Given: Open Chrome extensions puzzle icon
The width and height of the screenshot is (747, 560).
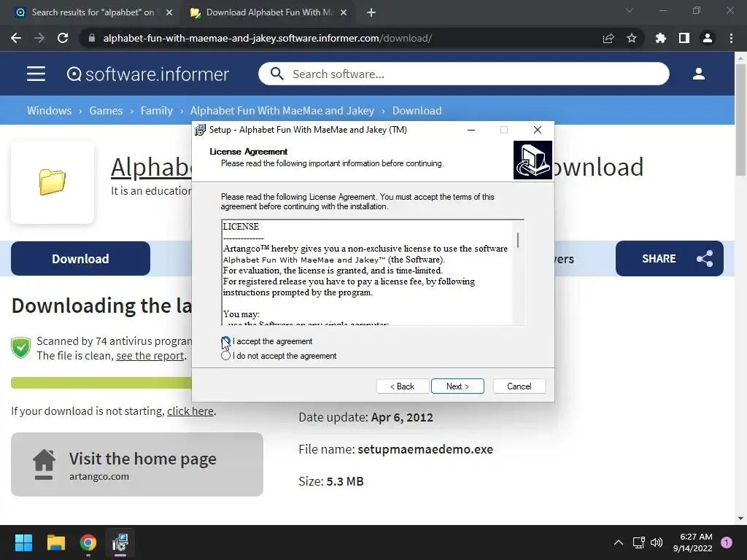Looking at the screenshot, I should point(661,38).
